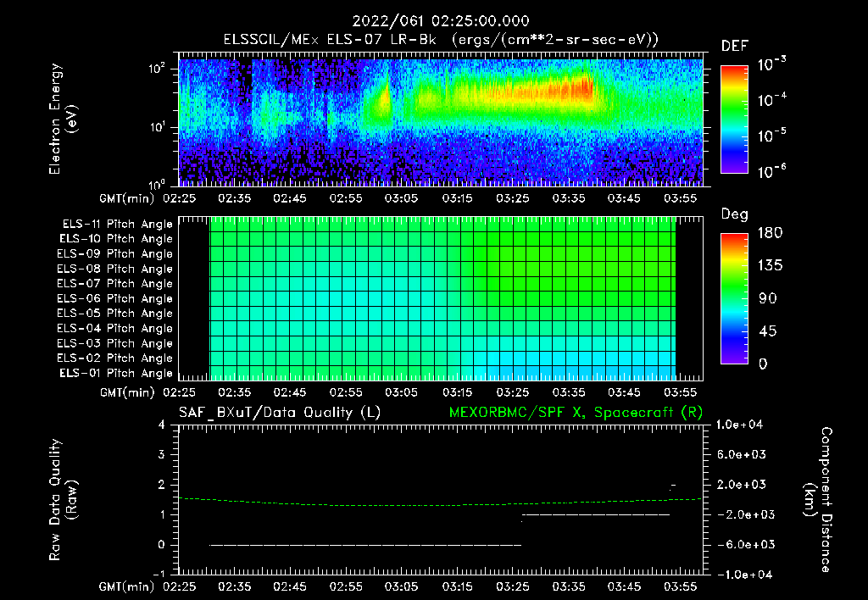
Task: Click the green dashed spacecraft distance line
Action: [x=441, y=503]
